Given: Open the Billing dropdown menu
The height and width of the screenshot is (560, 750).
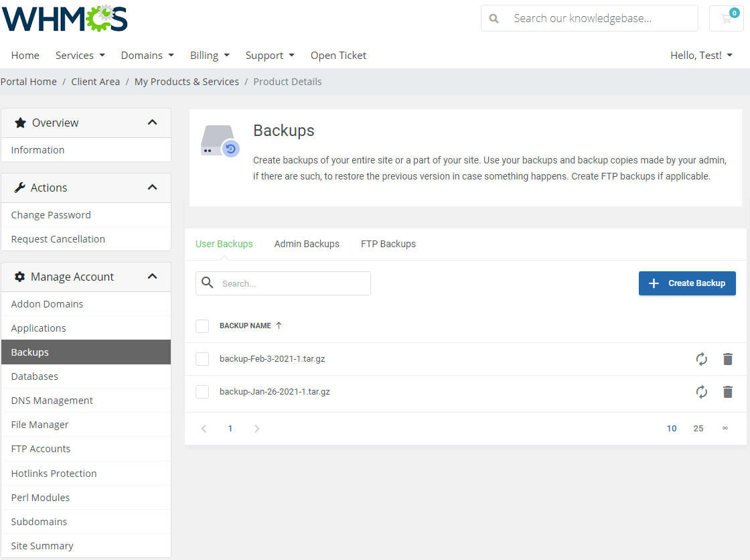Looking at the screenshot, I should coord(210,56).
